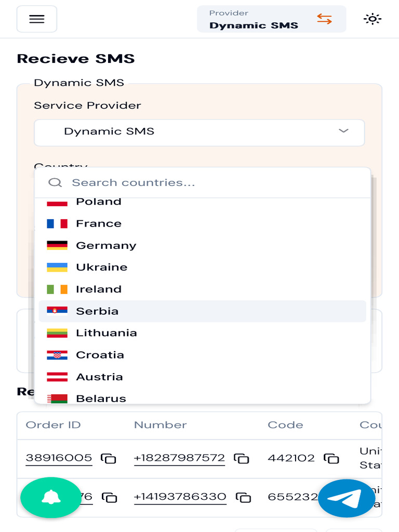Open notifications with green bell button
The height and width of the screenshot is (532, 399).
(x=51, y=498)
